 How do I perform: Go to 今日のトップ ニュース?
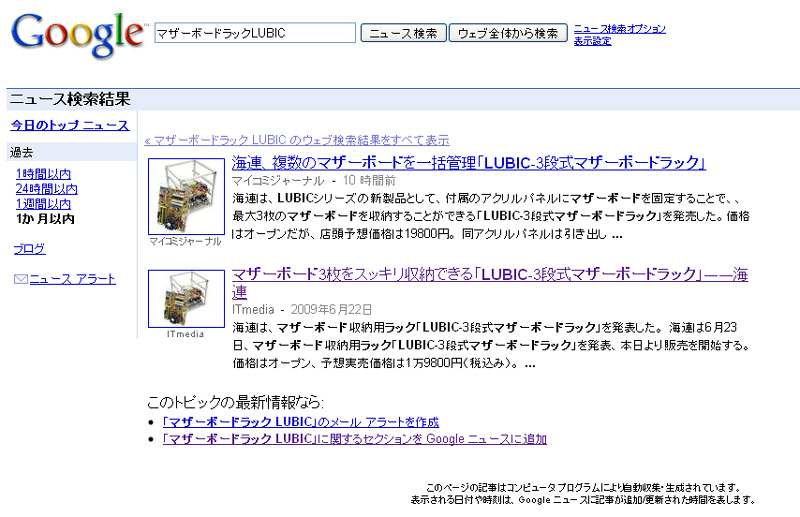pos(70,125)
